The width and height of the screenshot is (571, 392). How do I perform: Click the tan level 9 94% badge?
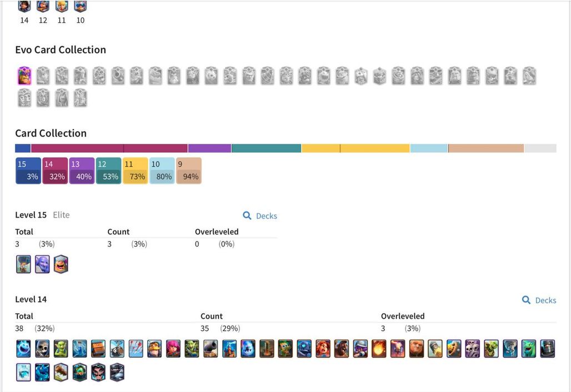coord(189,170)
